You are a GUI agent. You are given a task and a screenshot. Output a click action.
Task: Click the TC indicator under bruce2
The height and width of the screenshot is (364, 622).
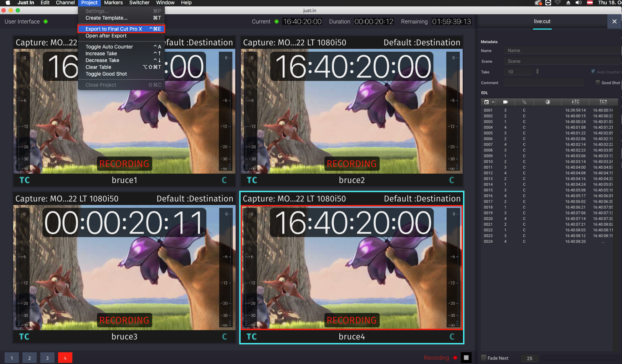coord(252,180)
